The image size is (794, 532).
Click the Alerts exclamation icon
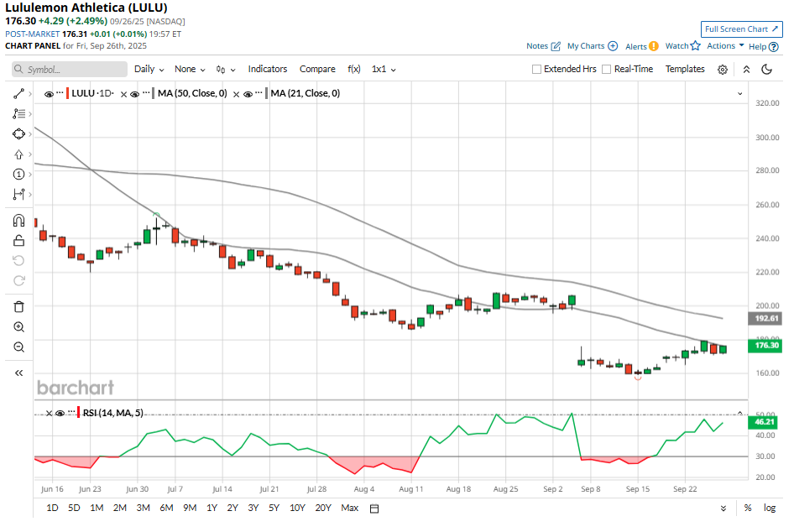(x=654, y=46)
